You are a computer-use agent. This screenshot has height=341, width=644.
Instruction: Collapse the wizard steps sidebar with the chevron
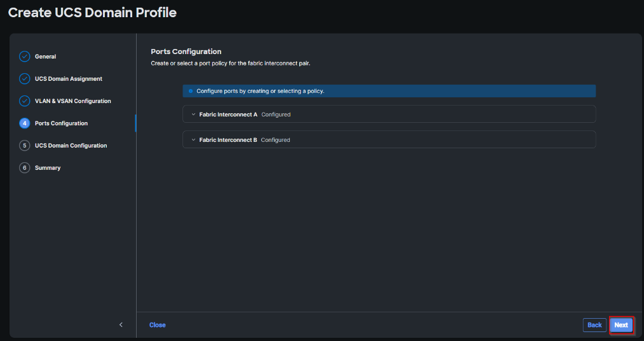click(x=121, y=325)
